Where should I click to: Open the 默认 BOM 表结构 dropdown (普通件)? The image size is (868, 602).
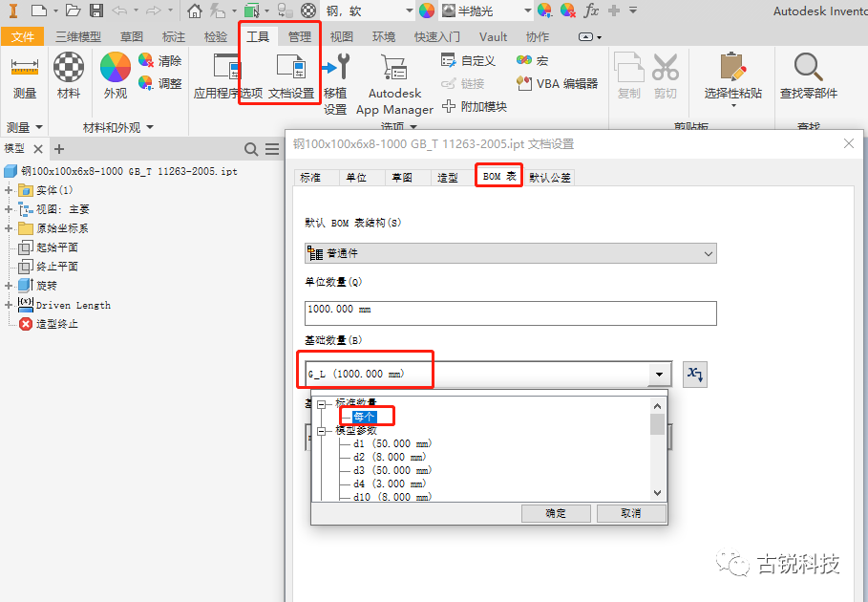(511, 253)
